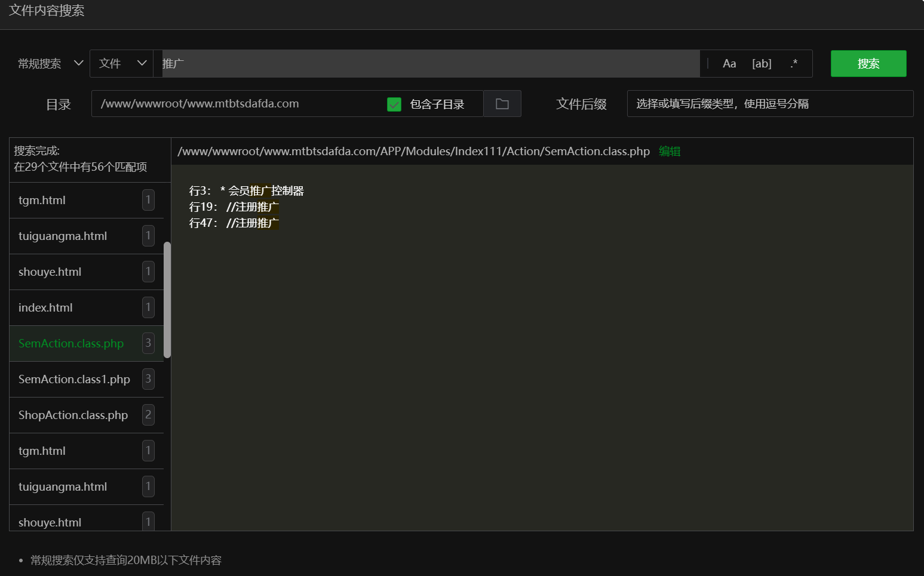
Task: Enable regex .* search option
Action: pos(793,64)
